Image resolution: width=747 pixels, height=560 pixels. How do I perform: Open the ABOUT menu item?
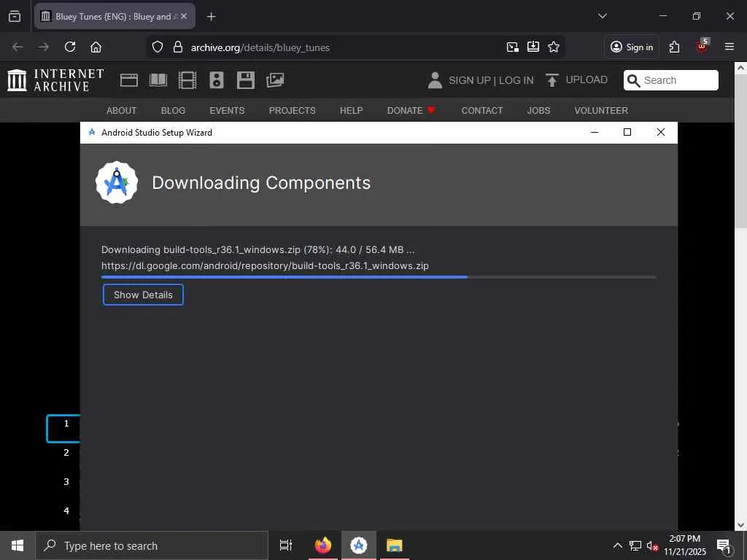122,111
